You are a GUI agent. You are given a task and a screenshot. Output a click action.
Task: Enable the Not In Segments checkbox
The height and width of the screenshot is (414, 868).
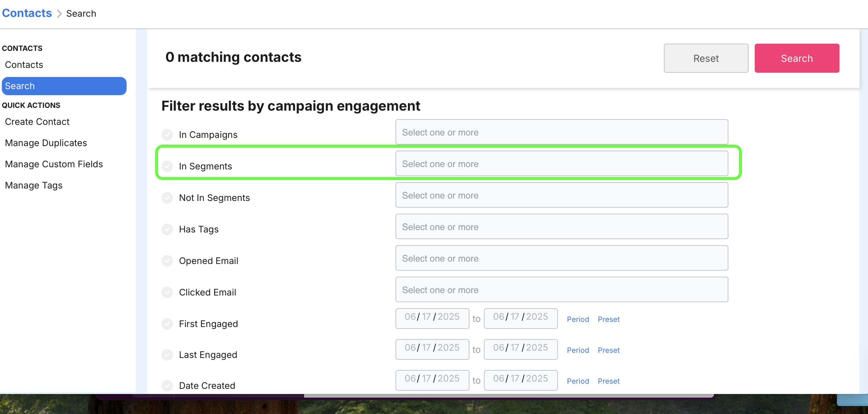167,198
